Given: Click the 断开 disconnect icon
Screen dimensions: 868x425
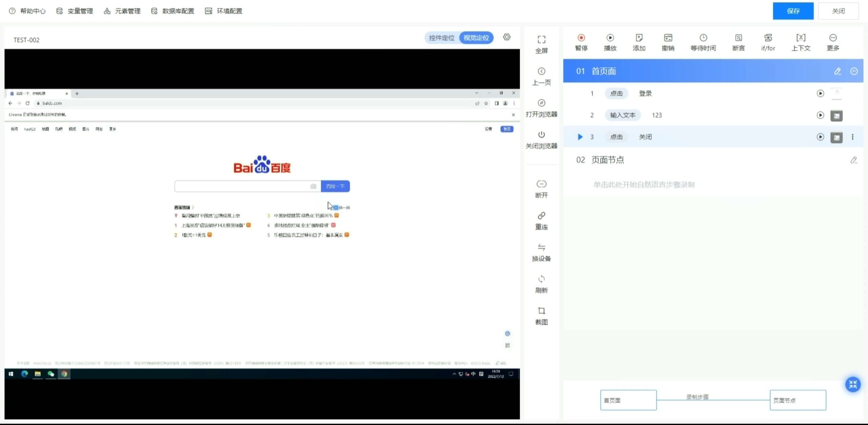Looking at the screenshot, I should 541,184.
